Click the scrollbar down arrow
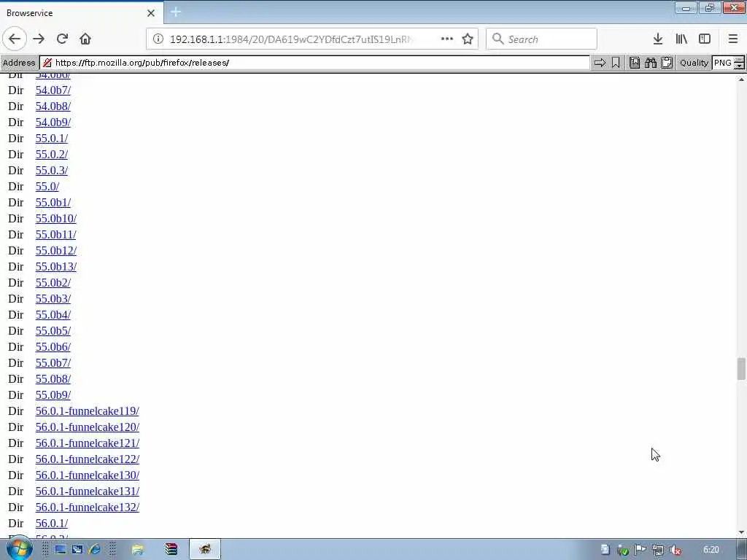The image size is (747, 560). pos(741,532)
